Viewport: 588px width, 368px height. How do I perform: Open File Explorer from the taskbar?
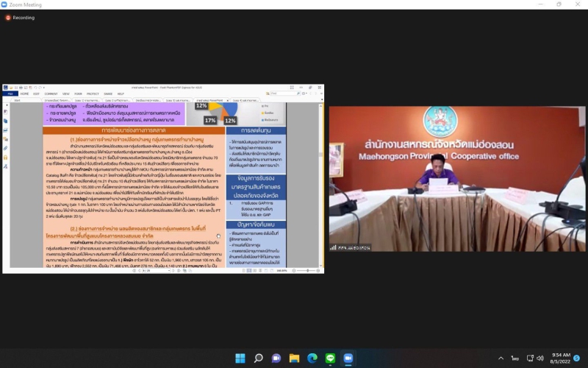294,358
